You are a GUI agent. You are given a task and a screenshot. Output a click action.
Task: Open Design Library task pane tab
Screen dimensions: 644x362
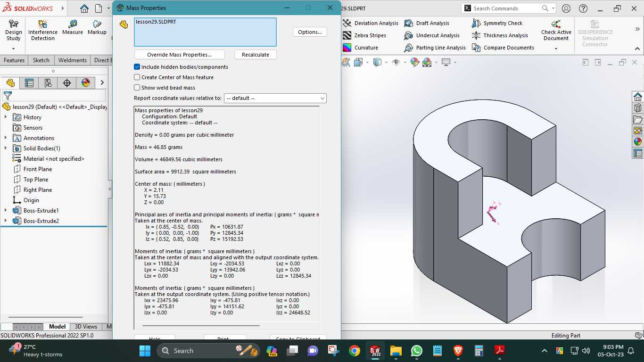click(x=638, y=108)
